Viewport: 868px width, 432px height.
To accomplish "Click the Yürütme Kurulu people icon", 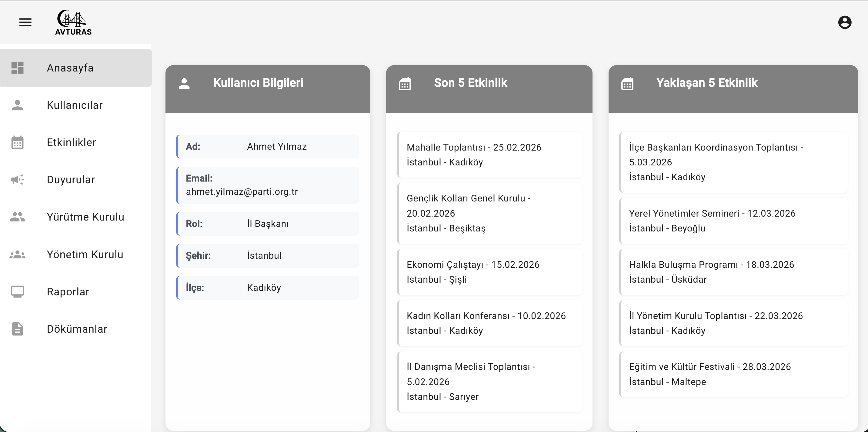I will tap(18, 217).
